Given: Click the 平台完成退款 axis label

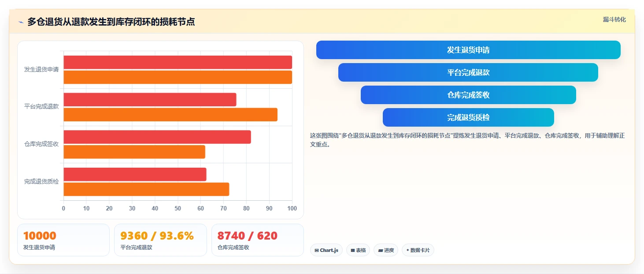Looking at the screenshot, I should 41,107.
